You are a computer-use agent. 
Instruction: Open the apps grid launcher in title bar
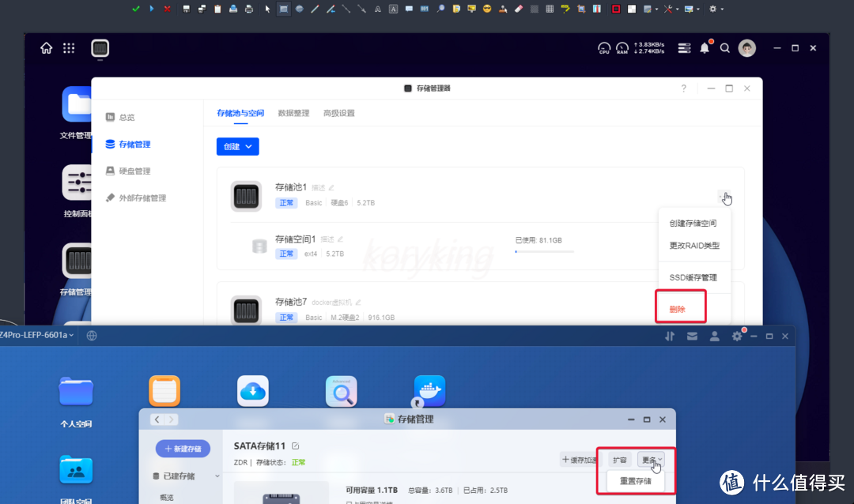[69, 47]
